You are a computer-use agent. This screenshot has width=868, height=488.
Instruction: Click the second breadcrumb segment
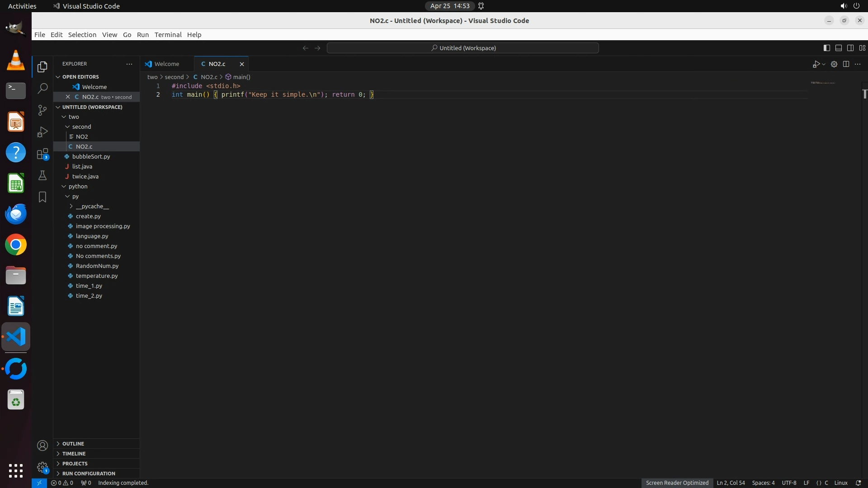point(174,77)
